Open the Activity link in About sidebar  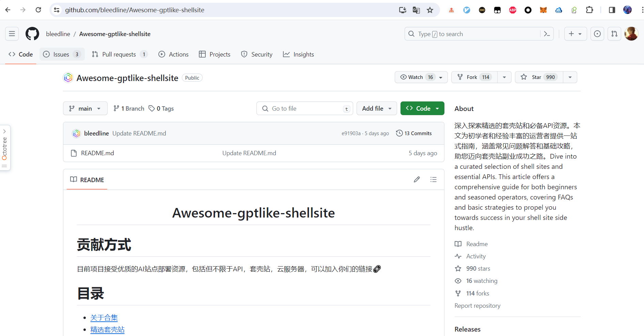[470, 256]
